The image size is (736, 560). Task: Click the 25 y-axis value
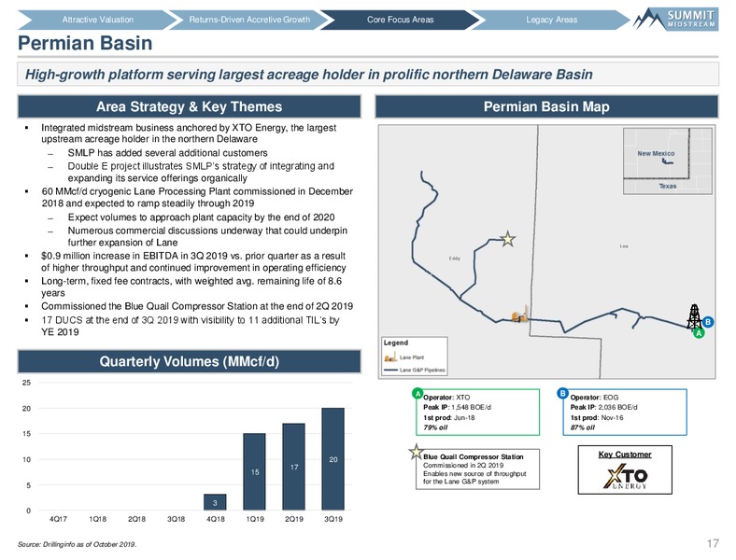coord(26,383)
